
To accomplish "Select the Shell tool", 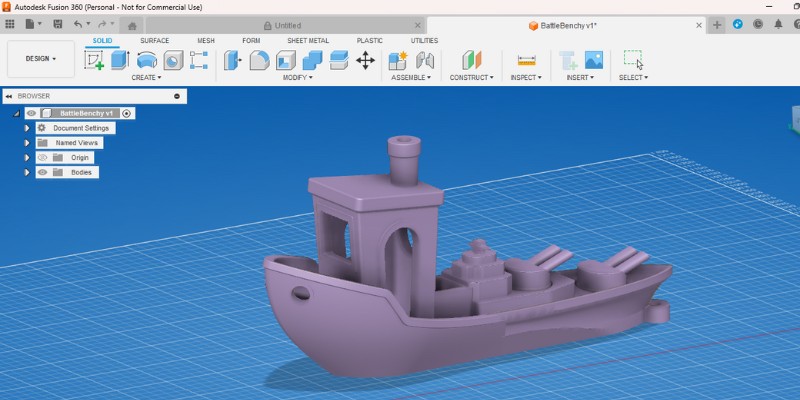I will (286, 60).
